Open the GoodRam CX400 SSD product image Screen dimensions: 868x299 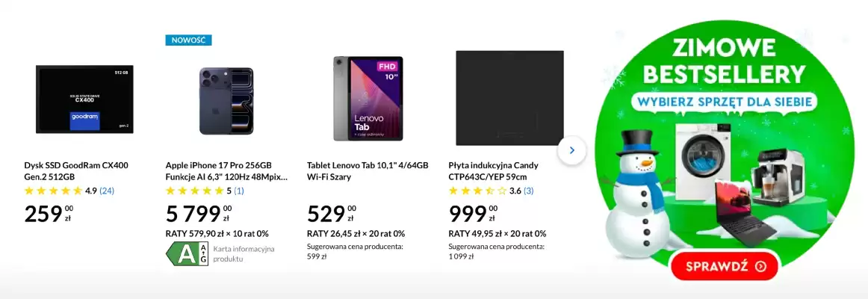click(84, 98)
